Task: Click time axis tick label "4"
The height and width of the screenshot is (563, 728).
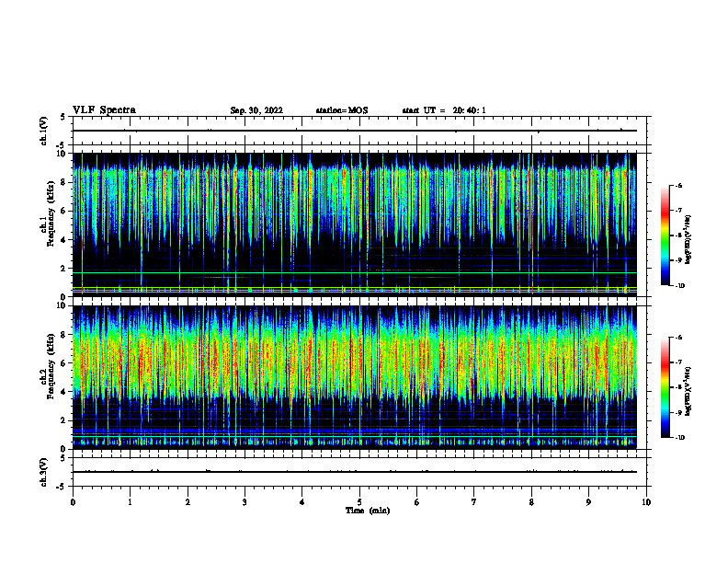Action: (x=302, y=502)
